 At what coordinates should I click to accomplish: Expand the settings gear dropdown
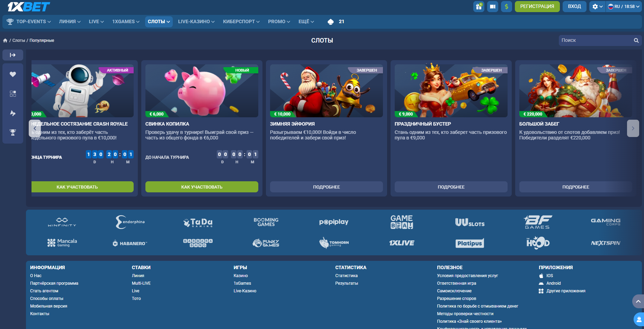point(597,7)
